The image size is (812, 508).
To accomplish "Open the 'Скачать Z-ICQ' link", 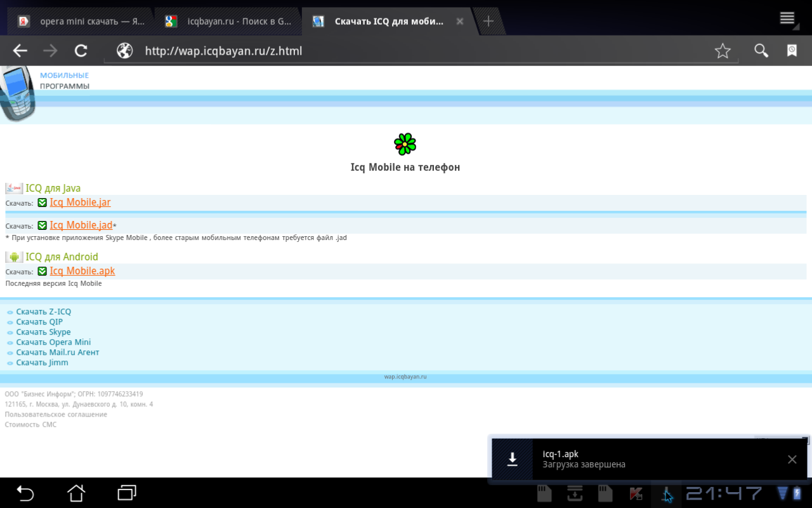I will point(44,312).
